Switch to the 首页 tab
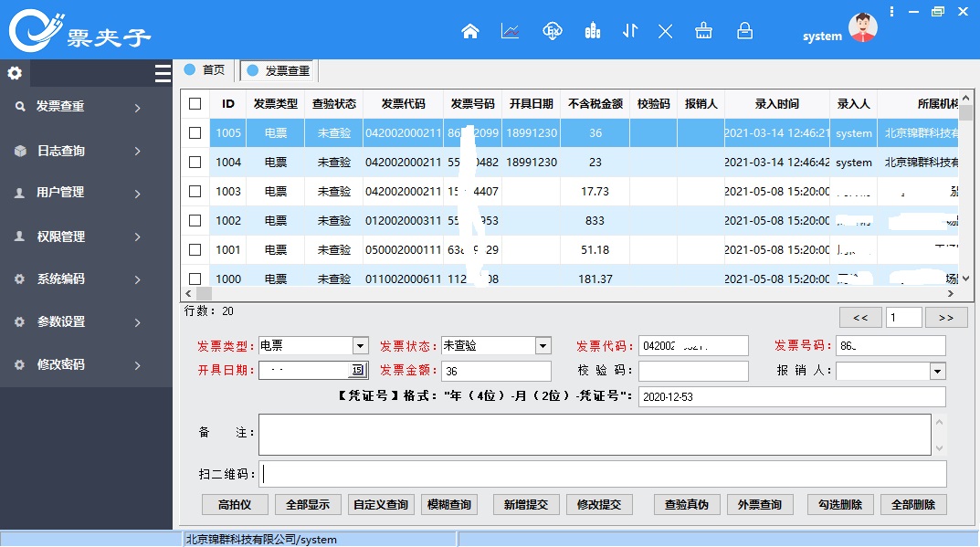Screen dimensions: 980x547 [x=205, y=70]
